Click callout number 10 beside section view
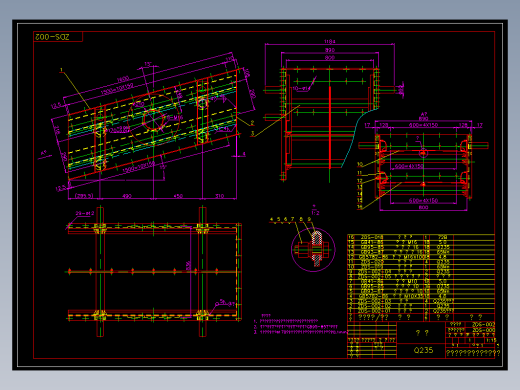The height and width of the screenshot is (390, 520). tap(360, 164)
